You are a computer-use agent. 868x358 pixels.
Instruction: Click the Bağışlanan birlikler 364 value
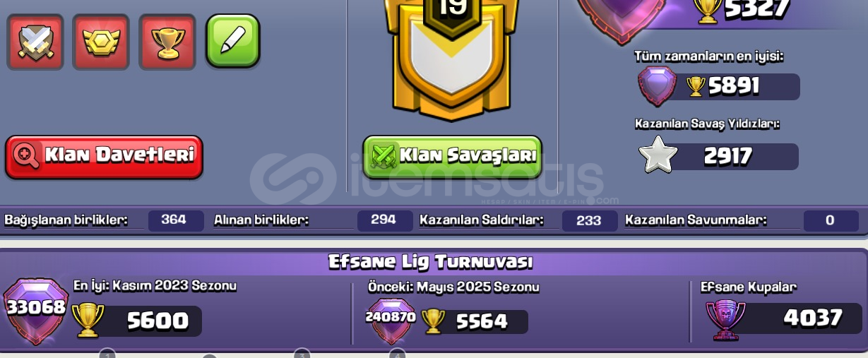click(175, 220)
